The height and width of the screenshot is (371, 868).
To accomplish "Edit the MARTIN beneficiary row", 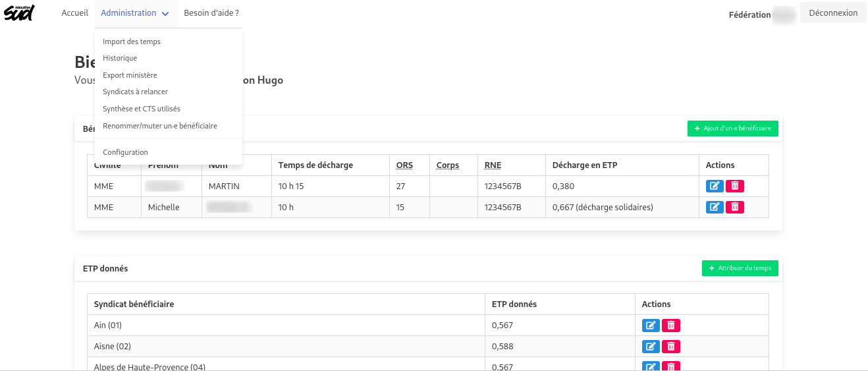I will [x=715, y=186].
